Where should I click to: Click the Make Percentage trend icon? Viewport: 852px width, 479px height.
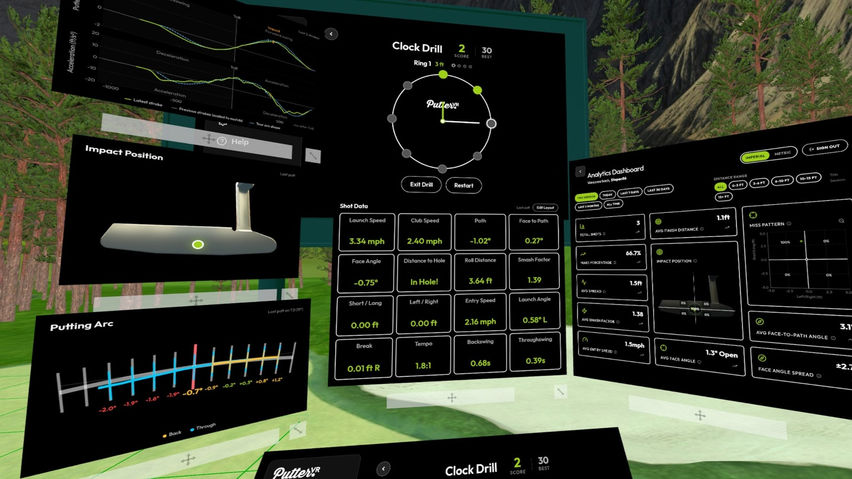point(583,254)
